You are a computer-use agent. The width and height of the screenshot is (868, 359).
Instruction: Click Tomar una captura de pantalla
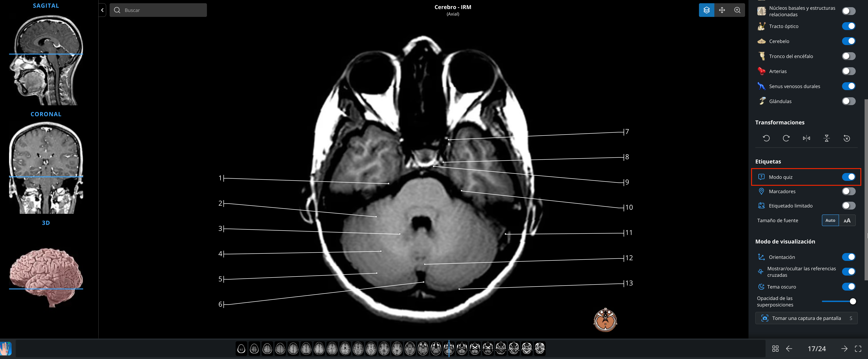pyautogui.click(x=806, y=318)
